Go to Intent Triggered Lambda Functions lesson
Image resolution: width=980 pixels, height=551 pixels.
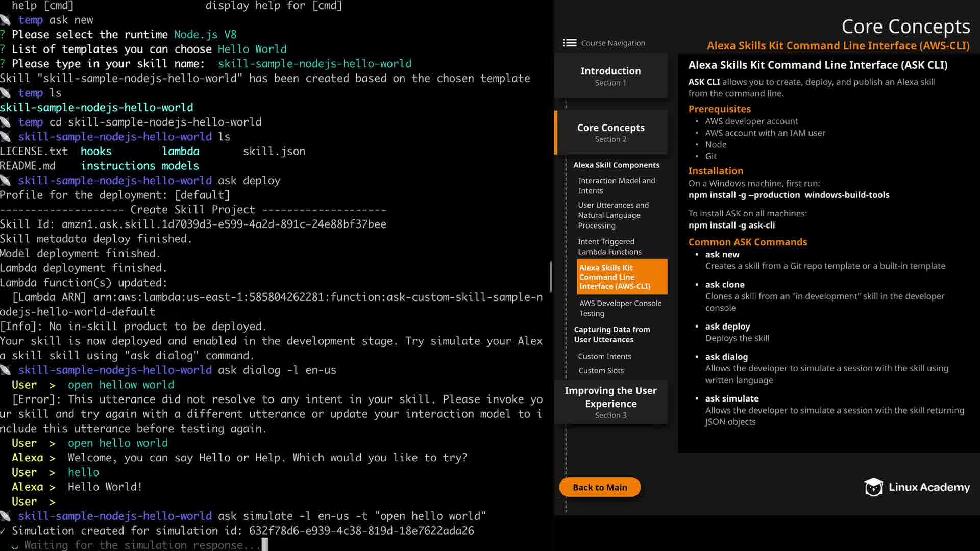609,246
